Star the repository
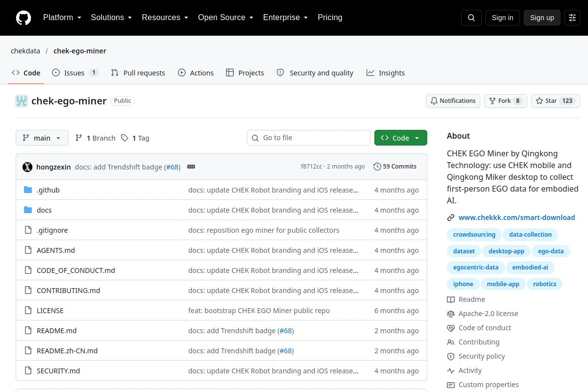This screenshot has width=588, height=392. pos(556,101)
